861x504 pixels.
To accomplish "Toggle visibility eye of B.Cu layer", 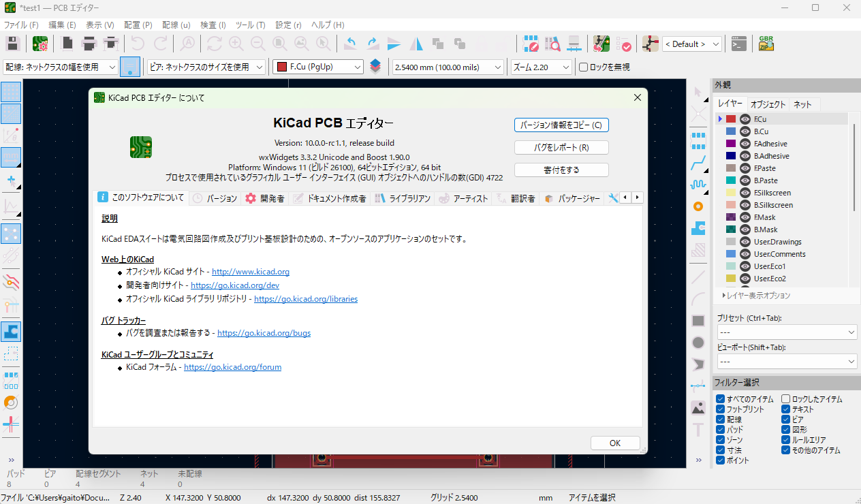I will tap(745, 131).
